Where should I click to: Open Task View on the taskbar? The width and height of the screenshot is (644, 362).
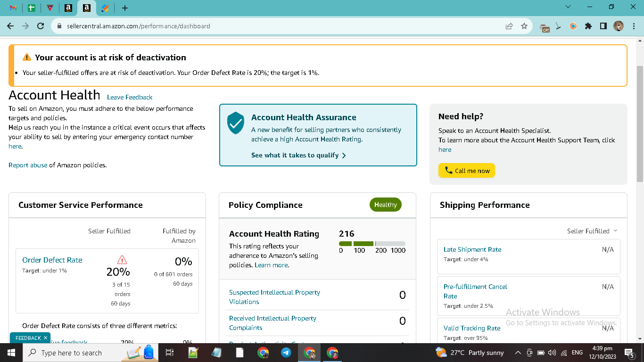(x=170, y=353)
